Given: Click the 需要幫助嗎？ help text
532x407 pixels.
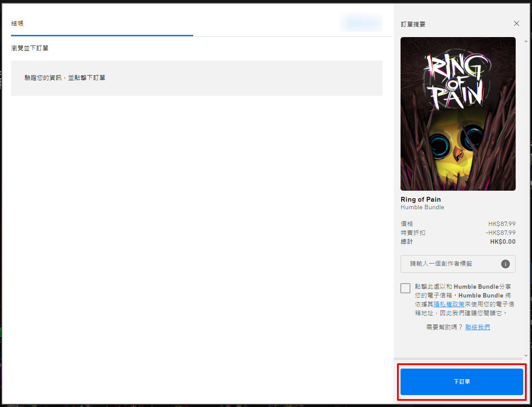Looking at the screenshot, I should click(x=445, y=327).
